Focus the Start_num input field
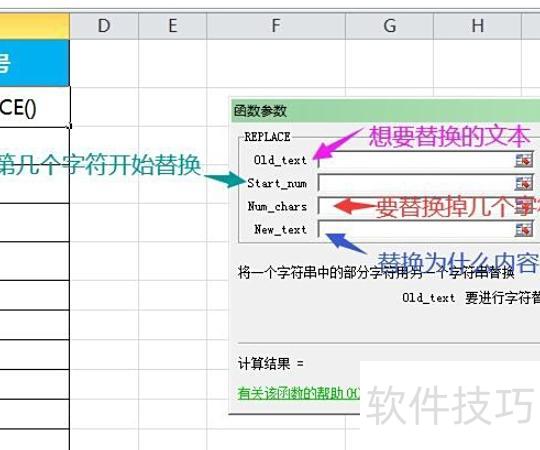540x450 pixels. (x=416, y=183)
